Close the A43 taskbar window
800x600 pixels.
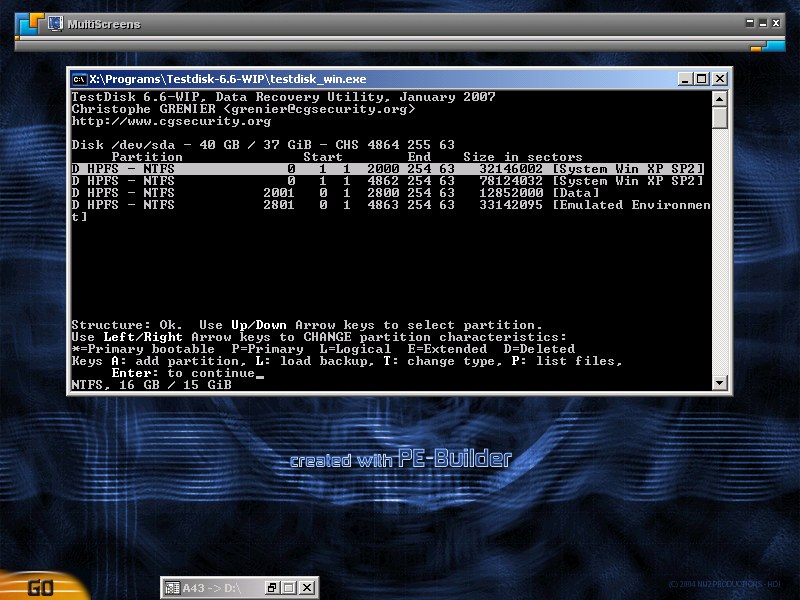point(306,588)
